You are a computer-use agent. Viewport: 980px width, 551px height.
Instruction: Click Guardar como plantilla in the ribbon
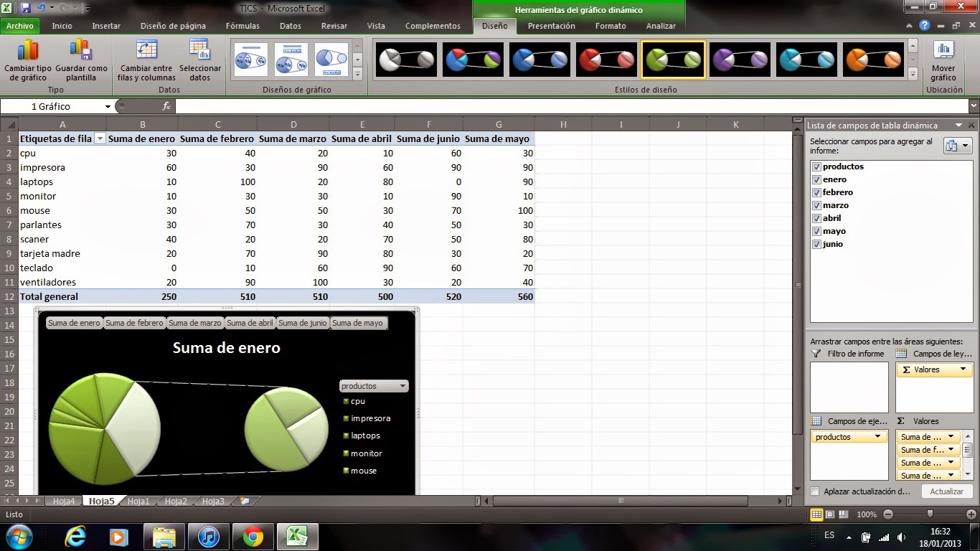[x=80, y=61]
